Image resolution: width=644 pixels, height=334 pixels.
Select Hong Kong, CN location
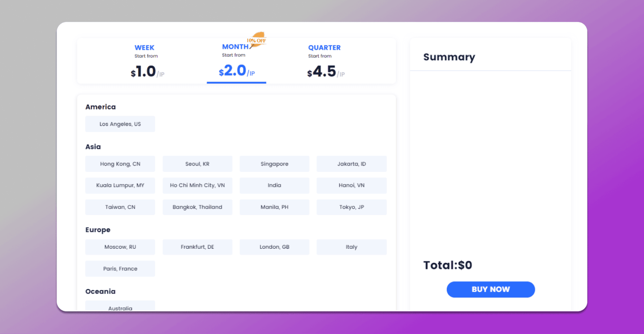point(120,164)
